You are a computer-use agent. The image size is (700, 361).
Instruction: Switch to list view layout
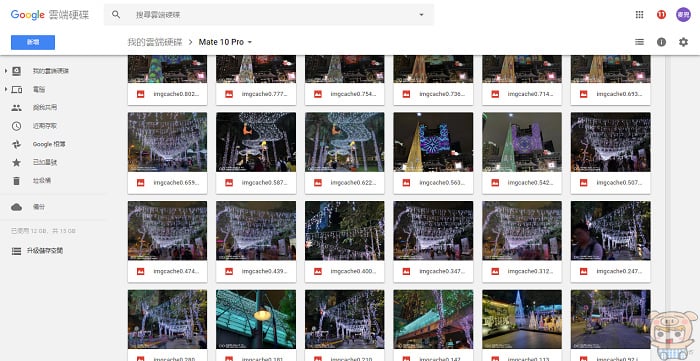point(639,42)
